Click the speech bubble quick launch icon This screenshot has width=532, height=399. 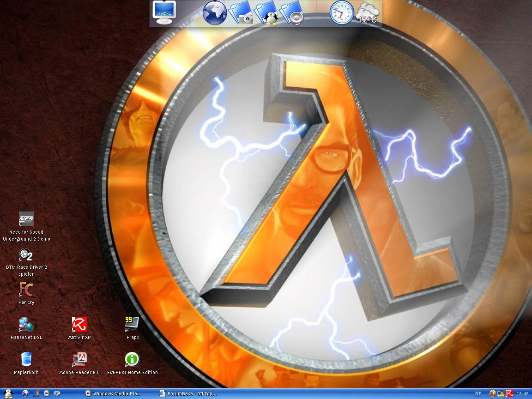click(57, 393)
